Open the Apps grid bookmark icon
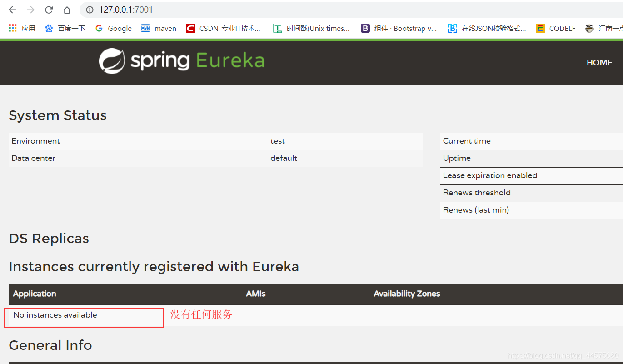This screenshot has height=364, width=623. pos(13,28)
